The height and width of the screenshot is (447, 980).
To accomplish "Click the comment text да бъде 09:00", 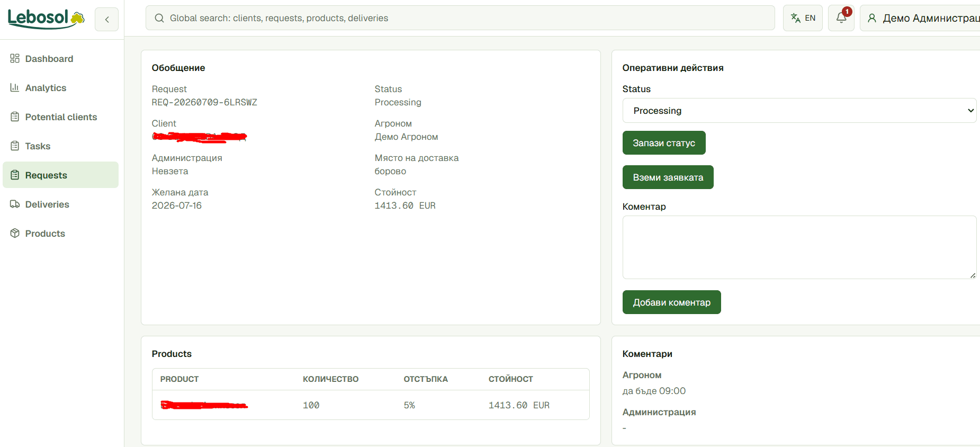I will [654, 391].
